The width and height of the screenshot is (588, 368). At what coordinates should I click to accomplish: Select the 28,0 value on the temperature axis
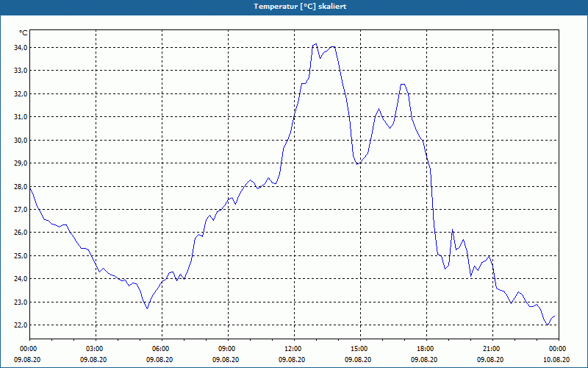[x=21, y=186]
